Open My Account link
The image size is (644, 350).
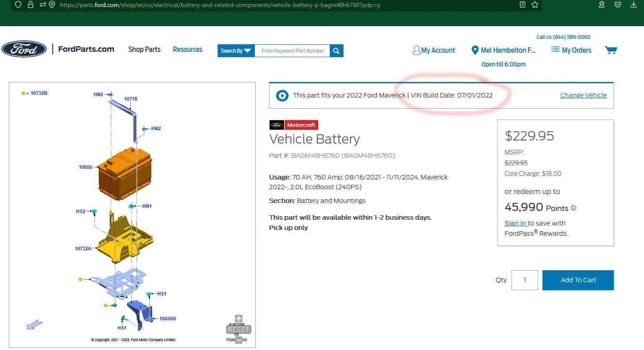tap(438, 51)
